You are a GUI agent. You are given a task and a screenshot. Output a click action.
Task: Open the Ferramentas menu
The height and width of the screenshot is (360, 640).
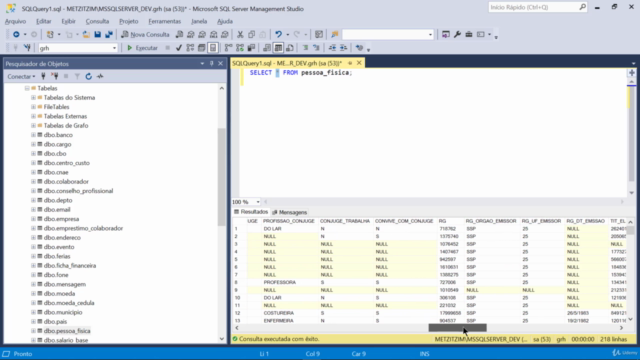164,21
